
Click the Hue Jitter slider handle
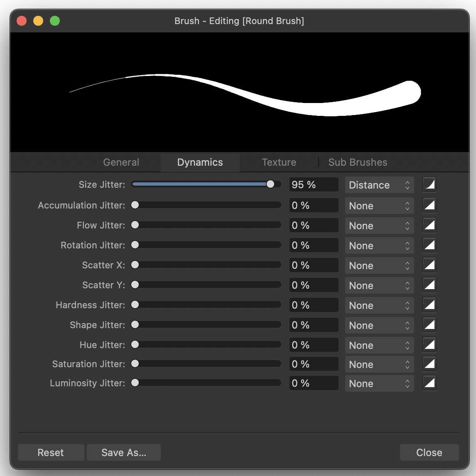tap(135, 345)
